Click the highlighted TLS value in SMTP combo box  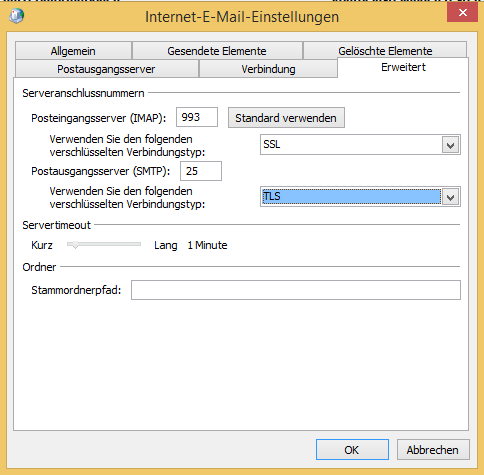click(351, 197)
